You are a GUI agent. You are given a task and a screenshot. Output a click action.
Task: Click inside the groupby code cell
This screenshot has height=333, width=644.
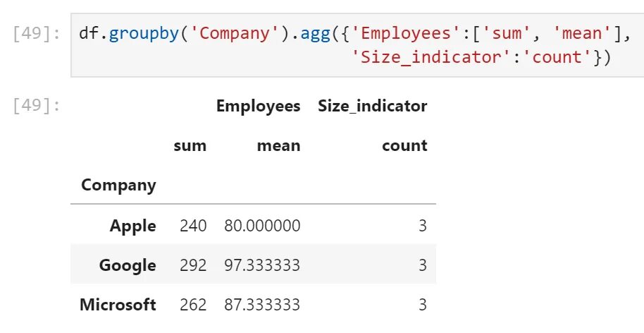tap(357, 45)
